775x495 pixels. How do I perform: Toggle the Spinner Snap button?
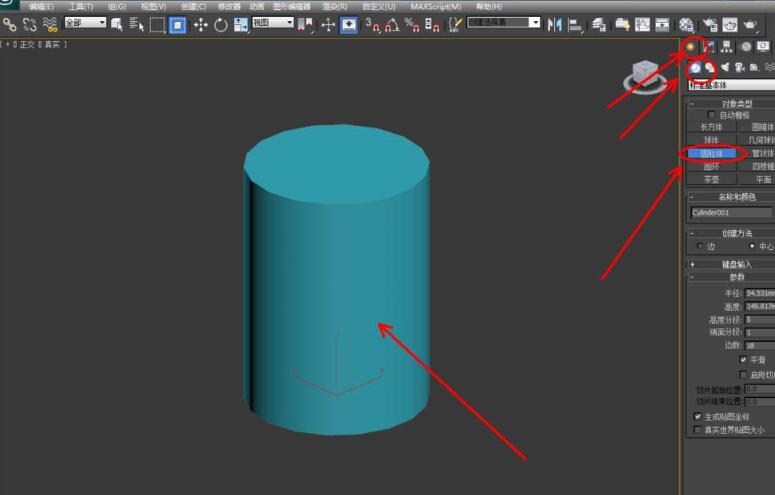point(432,25)
